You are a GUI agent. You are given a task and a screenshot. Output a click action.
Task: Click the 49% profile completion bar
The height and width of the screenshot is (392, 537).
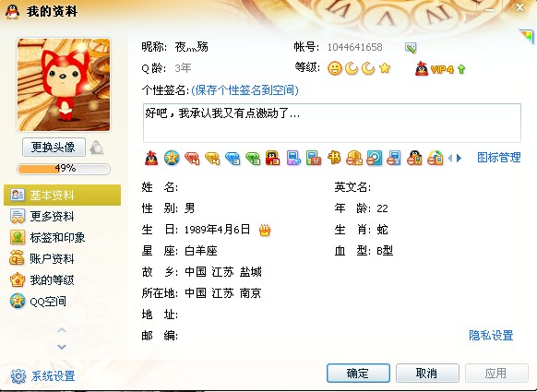coord(64,169)
